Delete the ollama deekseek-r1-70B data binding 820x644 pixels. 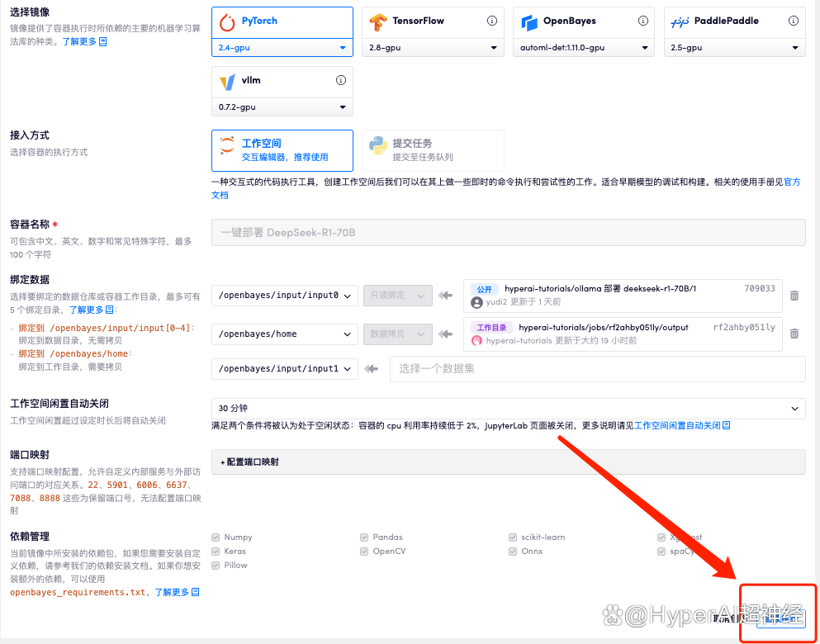coord(794,296)
